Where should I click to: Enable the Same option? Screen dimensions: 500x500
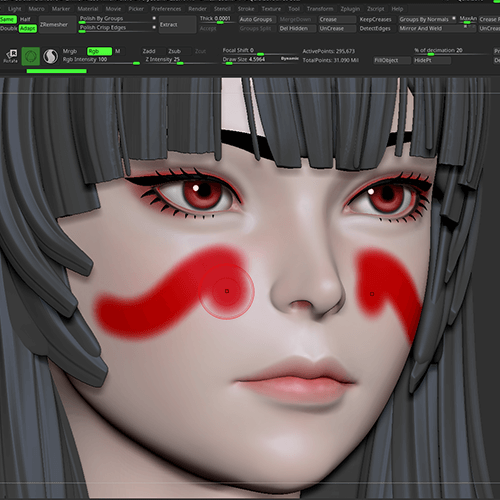click(8, 19)
